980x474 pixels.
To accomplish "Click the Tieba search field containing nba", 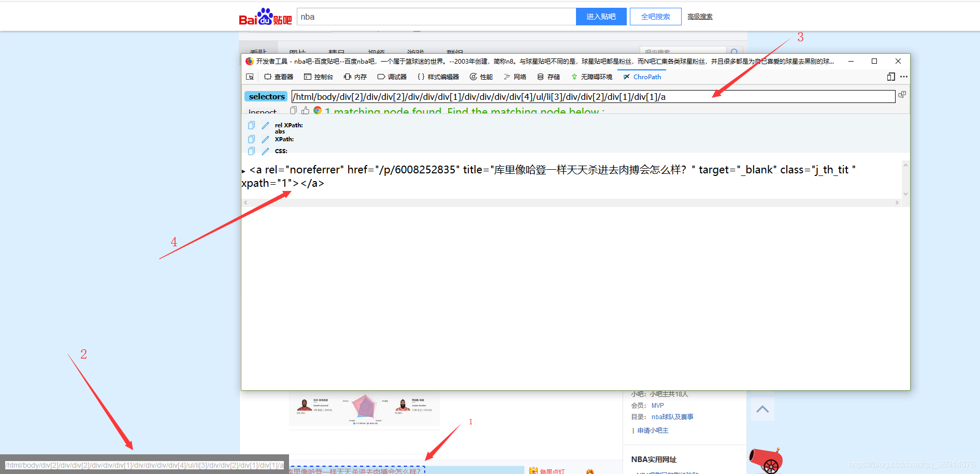I will click(x=436, y=17).
